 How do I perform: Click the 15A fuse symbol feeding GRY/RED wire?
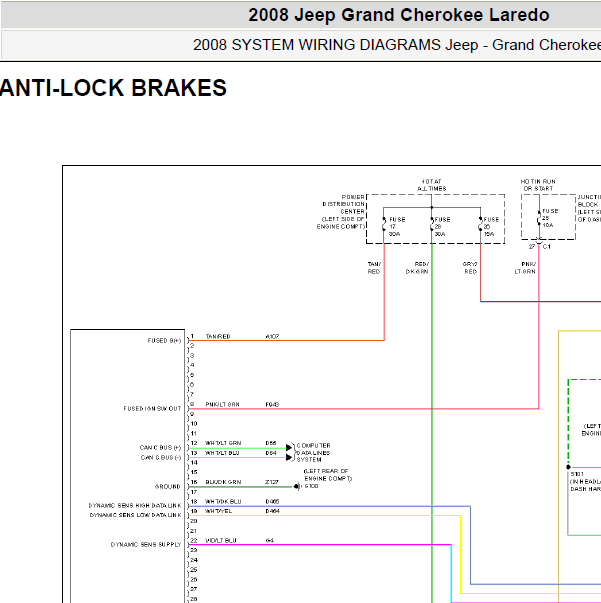click(480, 224)
